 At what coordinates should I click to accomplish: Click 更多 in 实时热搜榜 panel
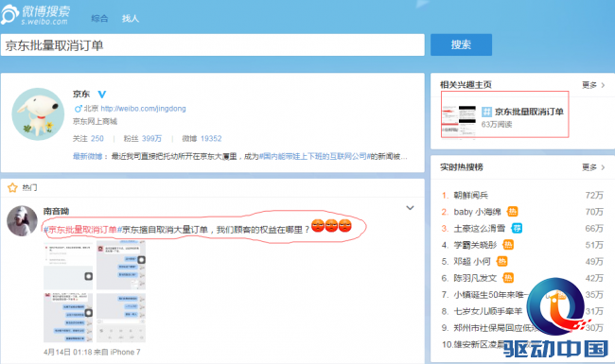[x=593, y=167]
